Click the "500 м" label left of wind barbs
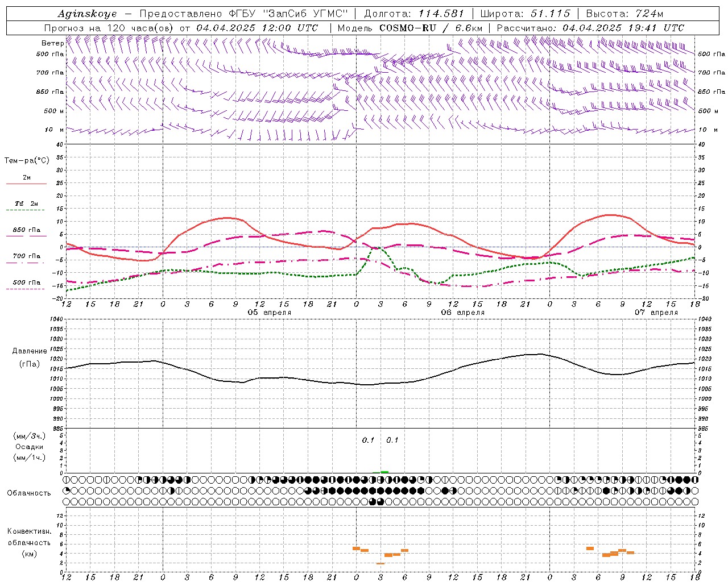This screenshot has width=728, height=582. pos(54,111)
